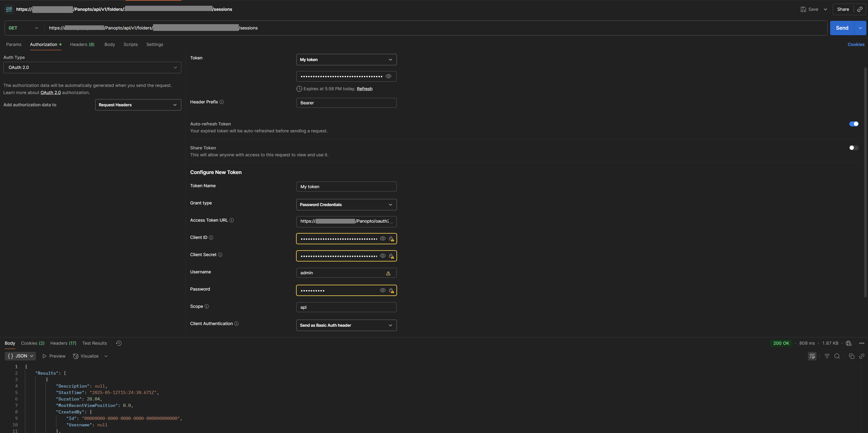Click the filter response icon
868x433 pixels.
tap(827, 356)
